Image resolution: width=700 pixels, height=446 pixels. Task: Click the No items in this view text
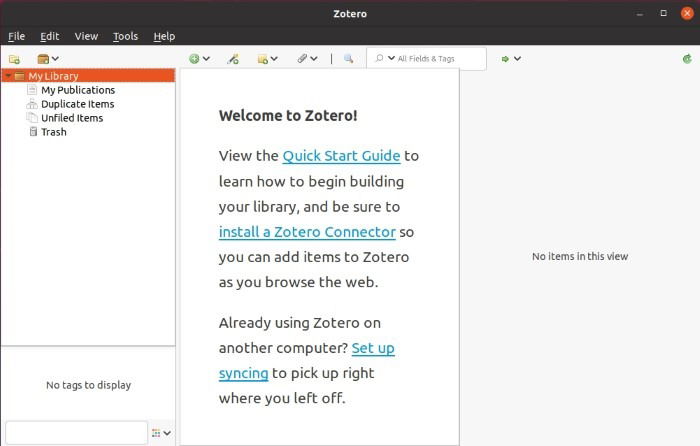click(x=580, y=256)
